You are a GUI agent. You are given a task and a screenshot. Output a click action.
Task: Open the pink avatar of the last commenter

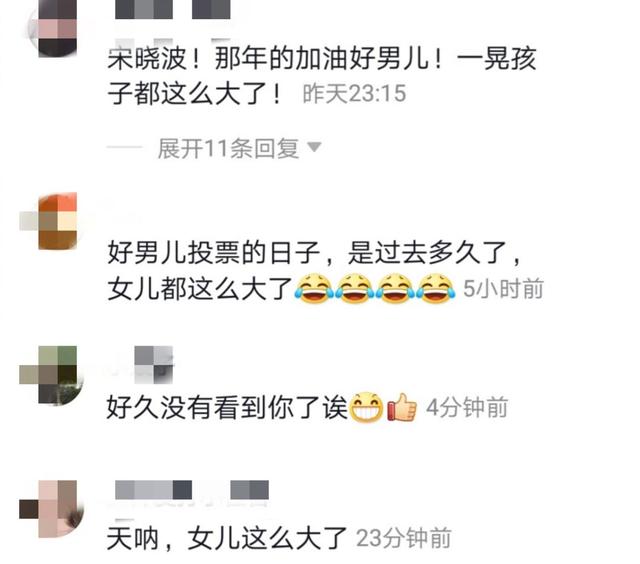tap(51, 508)
